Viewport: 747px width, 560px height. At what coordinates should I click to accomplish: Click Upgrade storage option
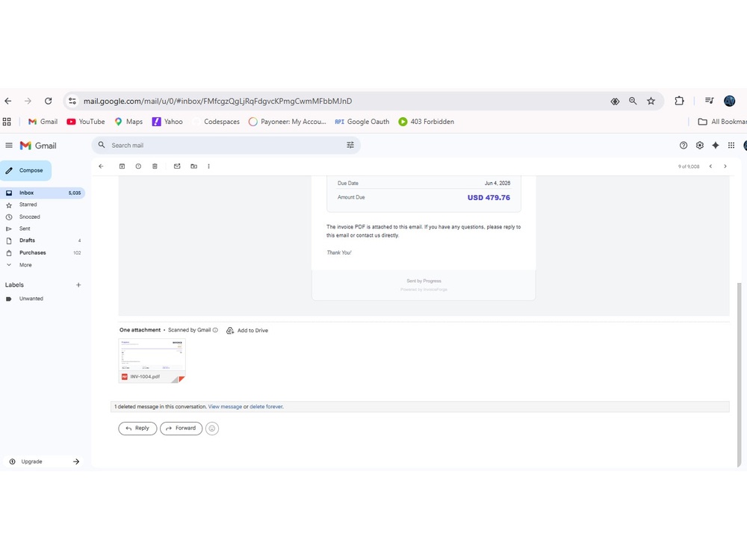point(44,461)
